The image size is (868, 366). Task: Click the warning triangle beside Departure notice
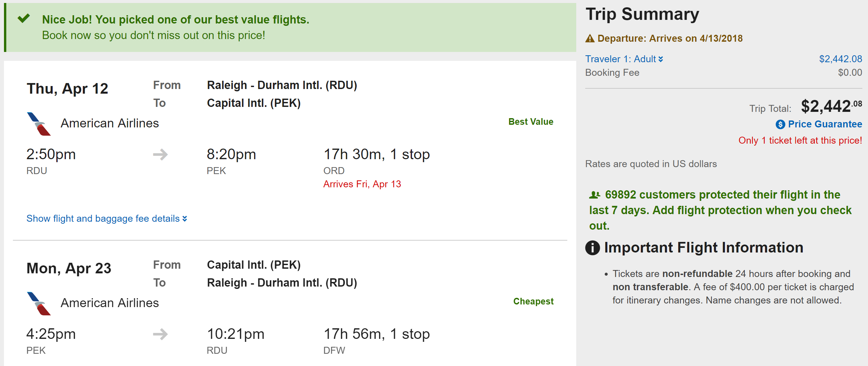tap(590, 38)
